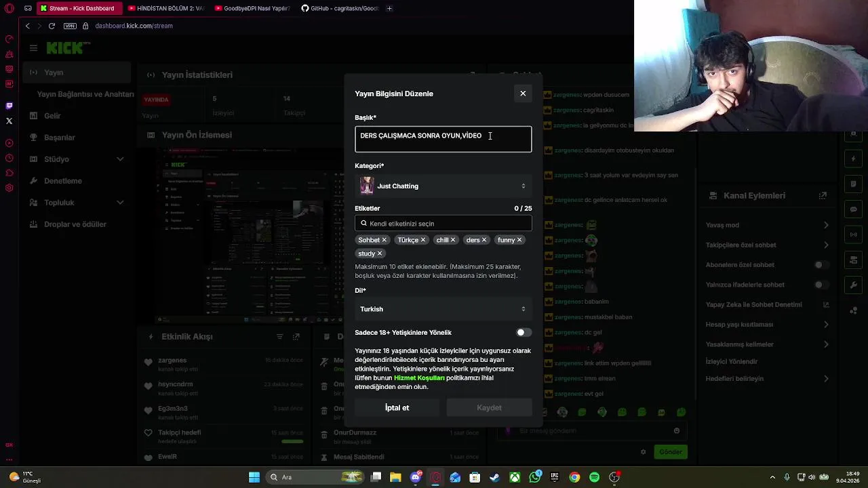The width and height of the screenshot is (868, 488).
Task: Switch to GitHub cagritaskn browser tab
Action: pyautogui.click(x=339, y=8)
